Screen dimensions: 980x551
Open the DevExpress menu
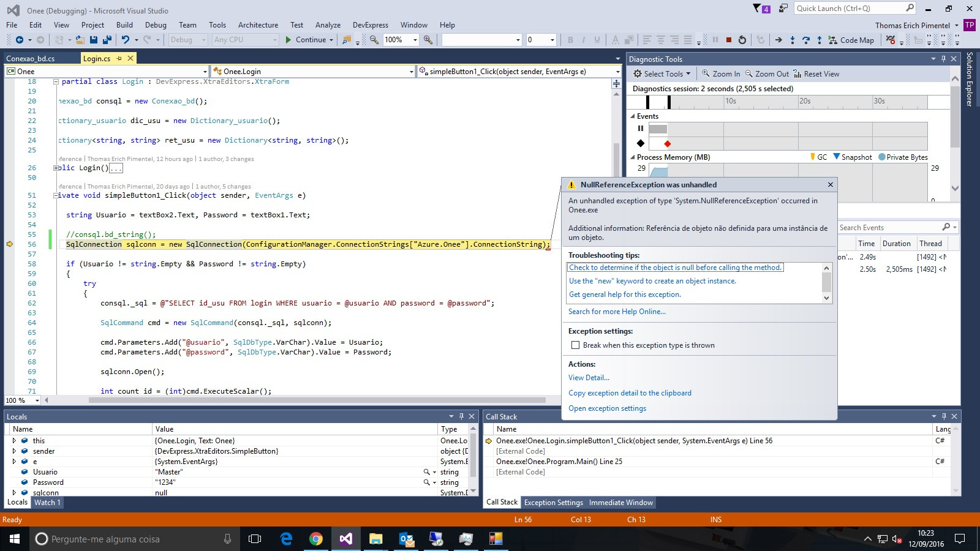(x=371, y=25)
